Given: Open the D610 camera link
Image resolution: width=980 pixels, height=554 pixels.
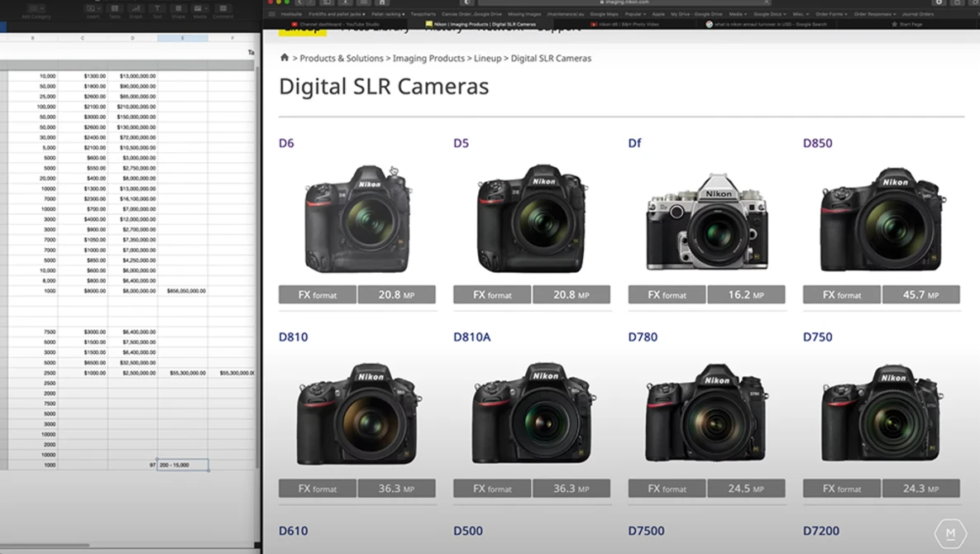Looking at the screenshot, I should tap(293, 531).
